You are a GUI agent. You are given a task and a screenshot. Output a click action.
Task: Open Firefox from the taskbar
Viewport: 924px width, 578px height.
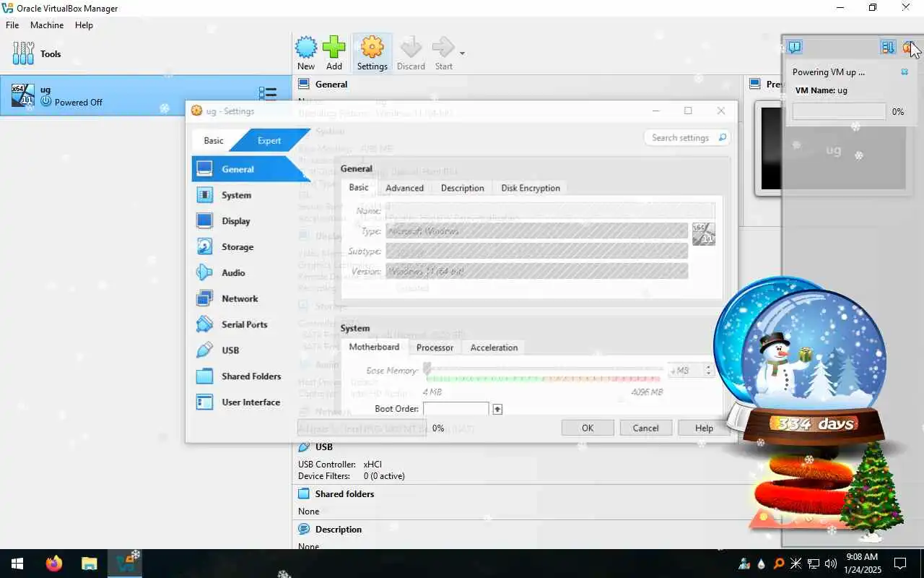pyautogui.click(x=53, y=564)
